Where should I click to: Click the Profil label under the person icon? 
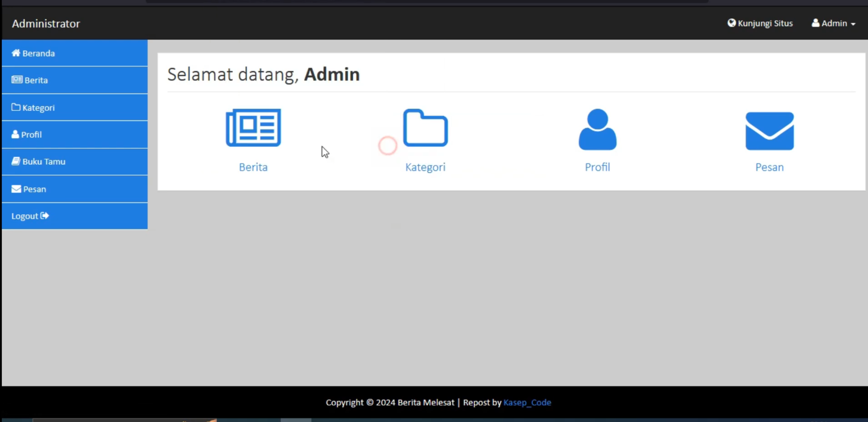point(597,167)
